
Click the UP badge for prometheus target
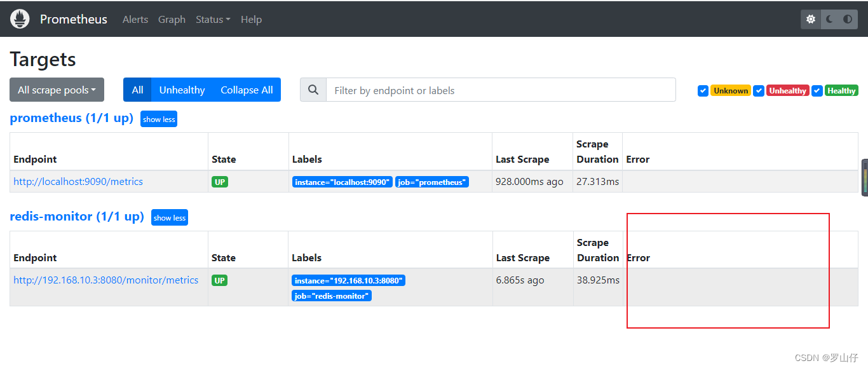coord(219,182)
